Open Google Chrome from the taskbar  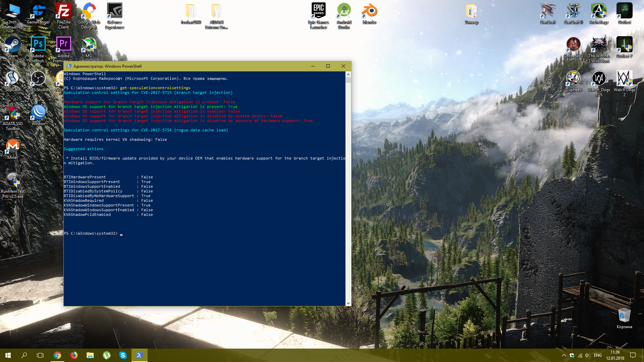click(x=57, y=355)
